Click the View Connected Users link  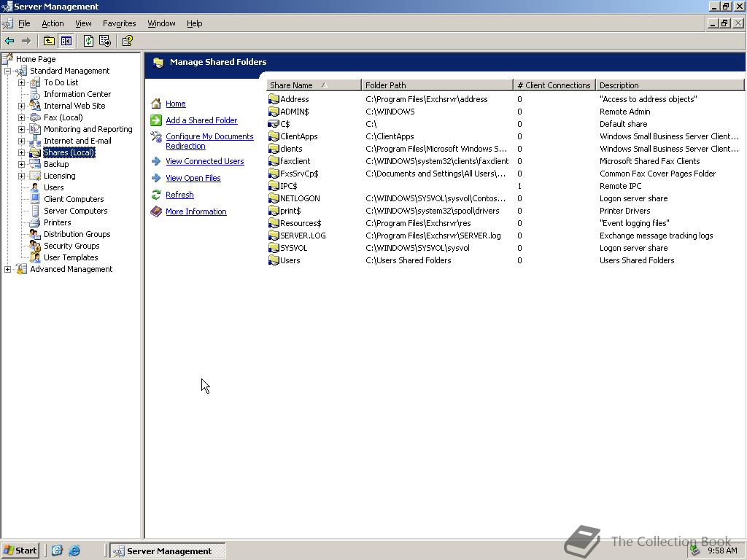pyautogui.click(x=205, y=161)
